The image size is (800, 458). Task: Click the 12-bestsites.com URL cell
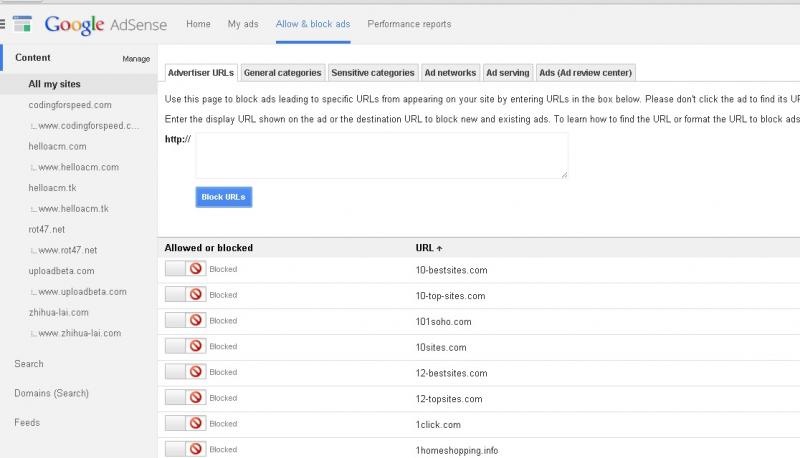[x=452, y=373]
